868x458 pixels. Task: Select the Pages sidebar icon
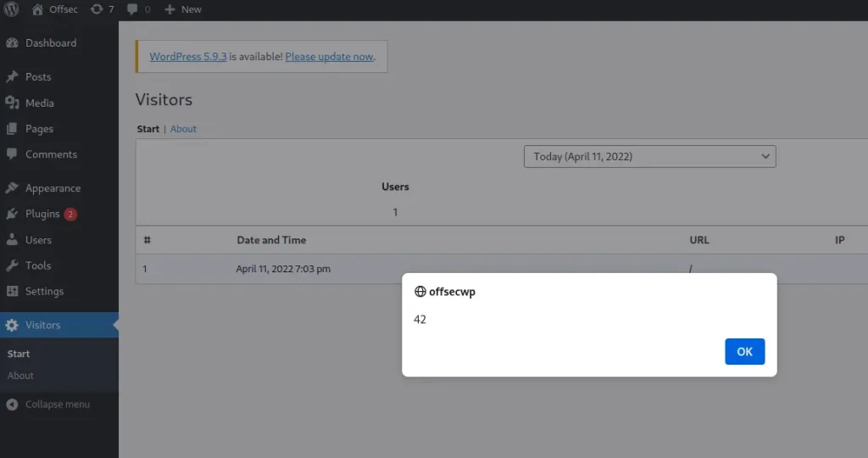tap(12, 129)
